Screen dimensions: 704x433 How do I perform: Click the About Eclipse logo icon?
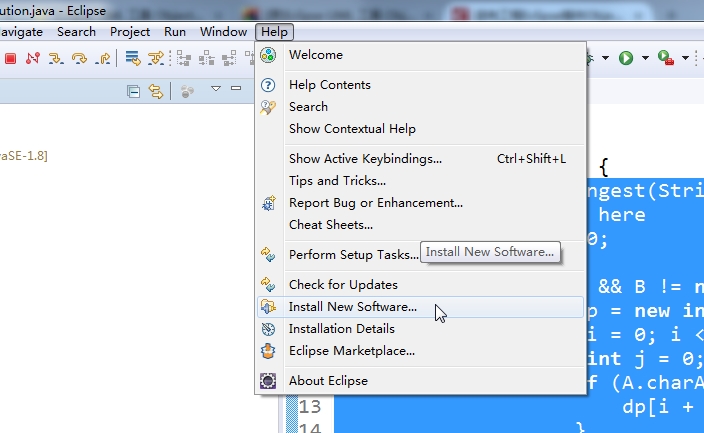(268, 381)
